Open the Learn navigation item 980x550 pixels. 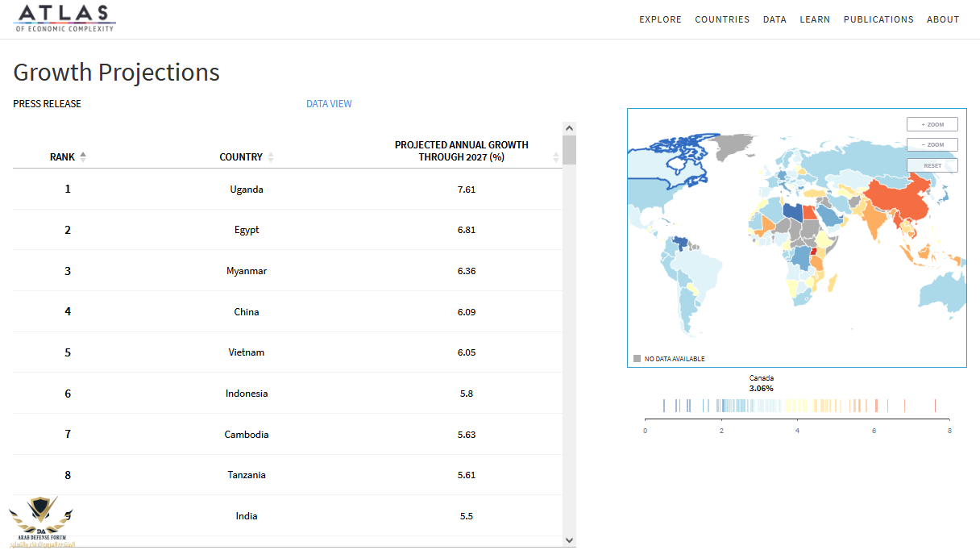815,19
